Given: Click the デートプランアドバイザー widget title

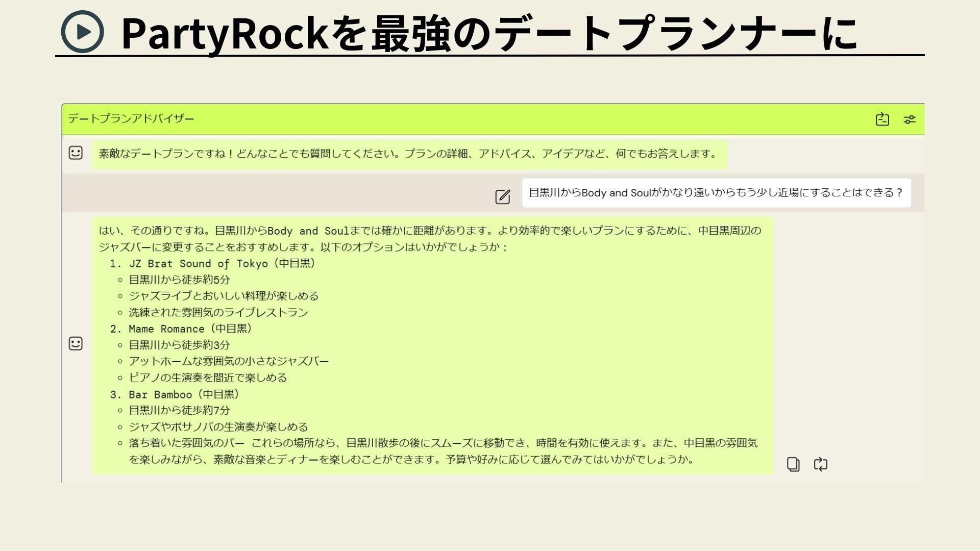Looking at the screenshot, I should click(131, 119).
